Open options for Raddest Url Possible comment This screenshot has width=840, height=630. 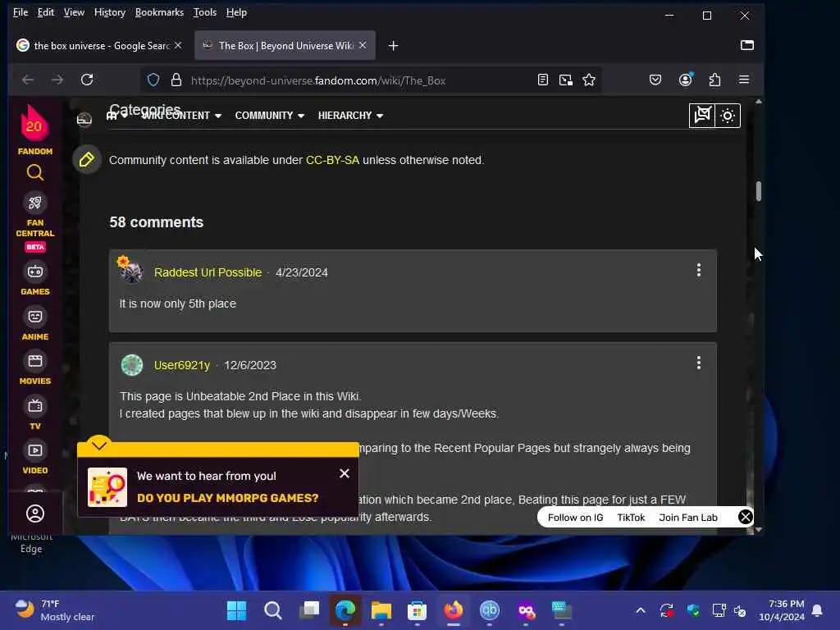click(699, 271)
